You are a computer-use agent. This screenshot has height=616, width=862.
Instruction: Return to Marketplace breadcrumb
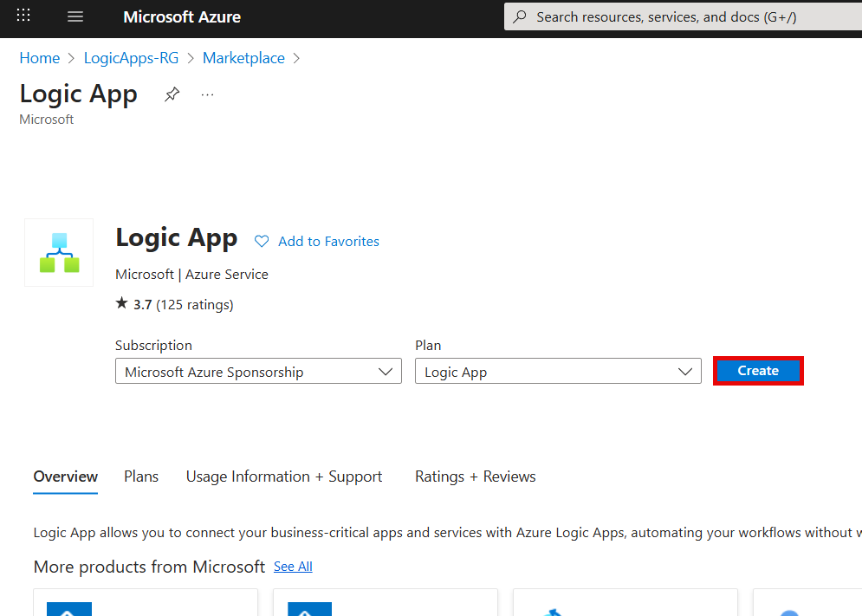pos(243,58)
